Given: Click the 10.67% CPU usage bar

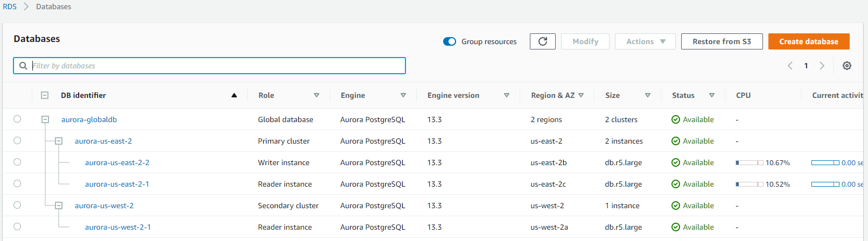Looking at the screenshot, I should pyautogui.click(x=750, y=162).
